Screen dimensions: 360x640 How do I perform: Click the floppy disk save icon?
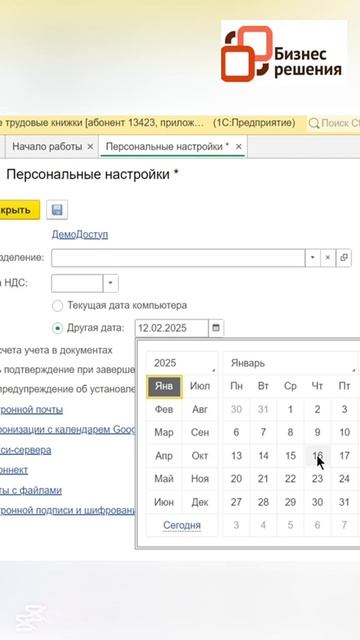click(57, 210)
